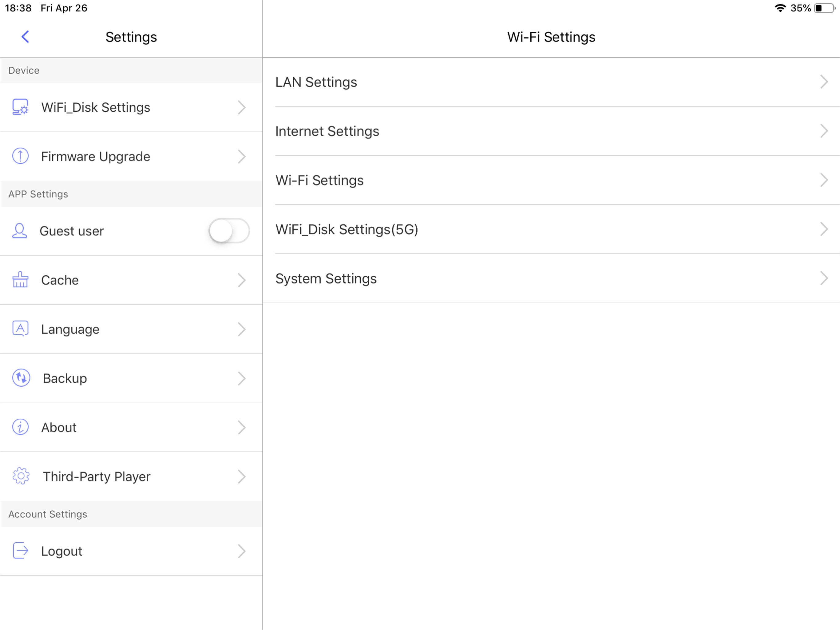Tap the battery indicator icon
Image resolution: width=840 pixels, height=630 pixels.
(x=825, y=8)
